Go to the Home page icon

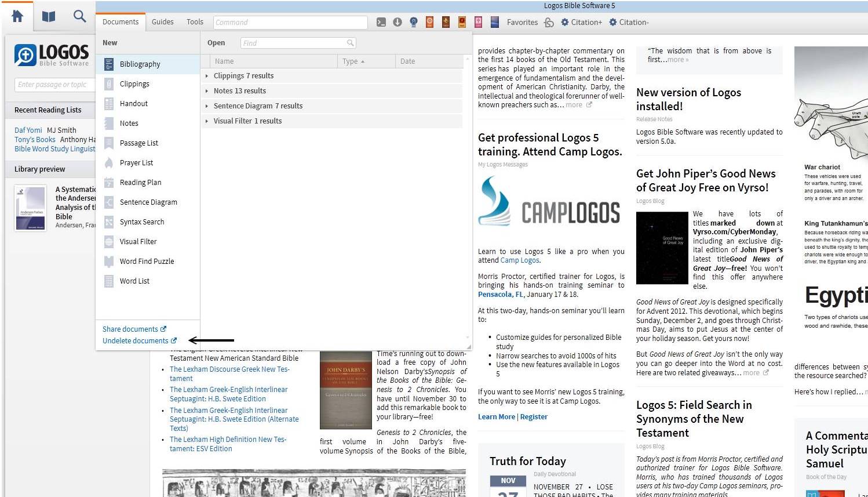click(x=17, y=16)
